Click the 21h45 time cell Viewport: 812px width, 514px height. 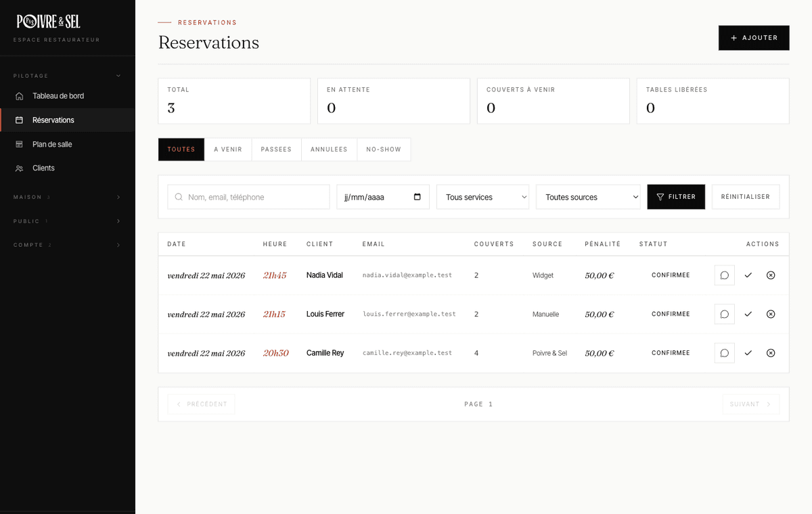click(275, 275)
